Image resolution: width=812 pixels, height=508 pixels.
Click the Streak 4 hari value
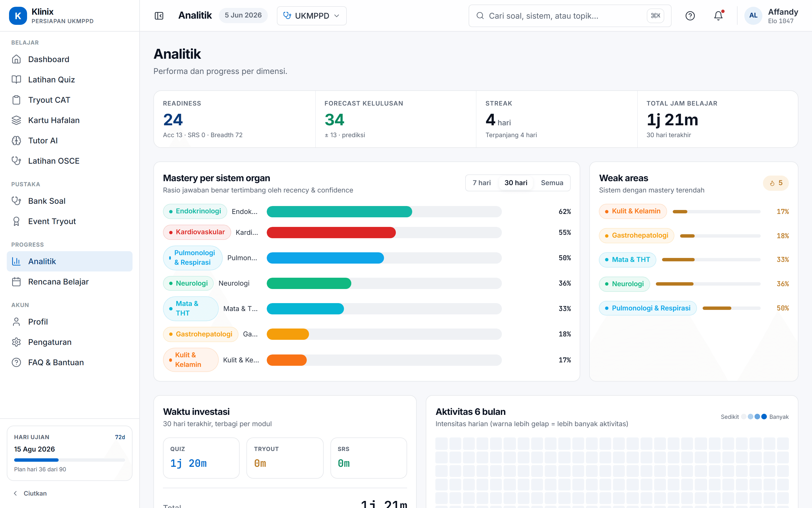coord(498,120)
